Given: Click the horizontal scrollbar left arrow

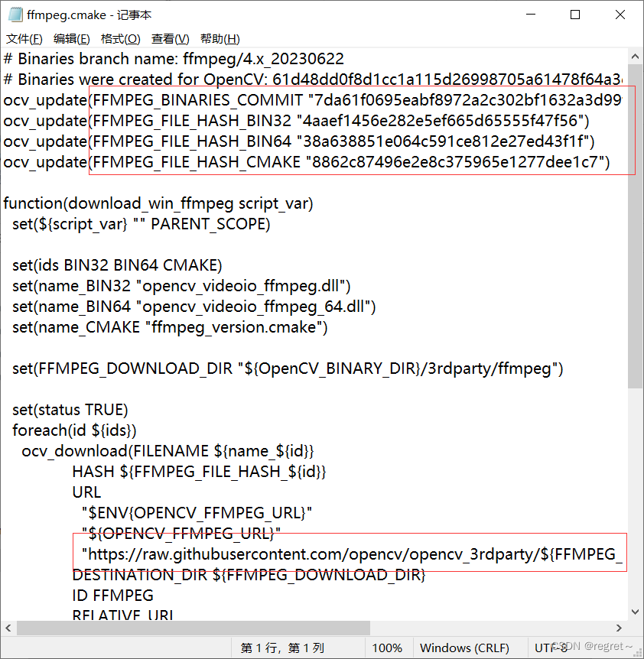Looking at the screenshot, I should click(x=8, y=628).
